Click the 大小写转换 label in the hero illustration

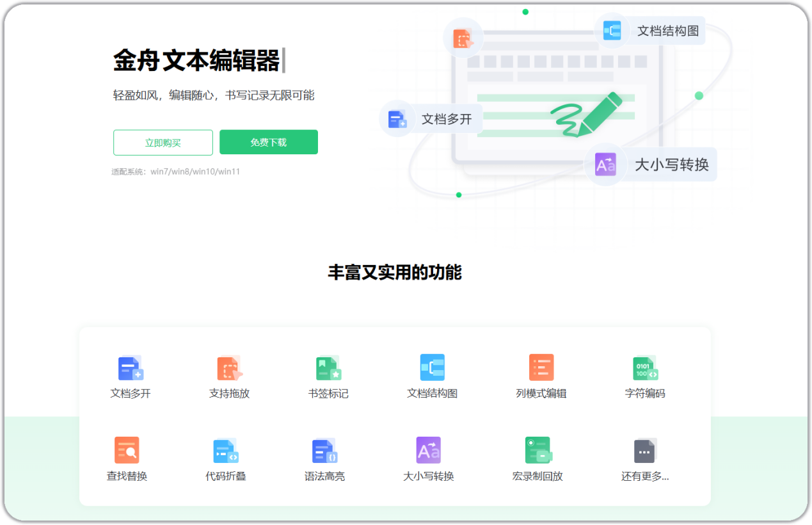click(672, 165)
